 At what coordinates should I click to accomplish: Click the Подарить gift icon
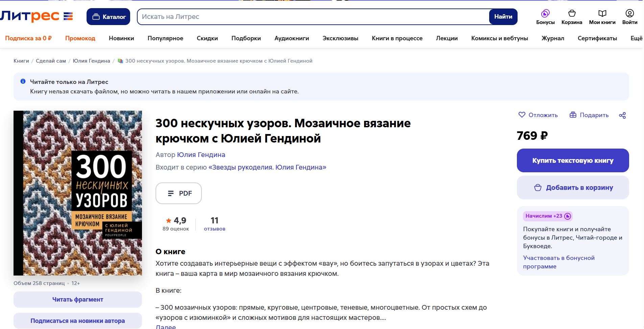573,115
